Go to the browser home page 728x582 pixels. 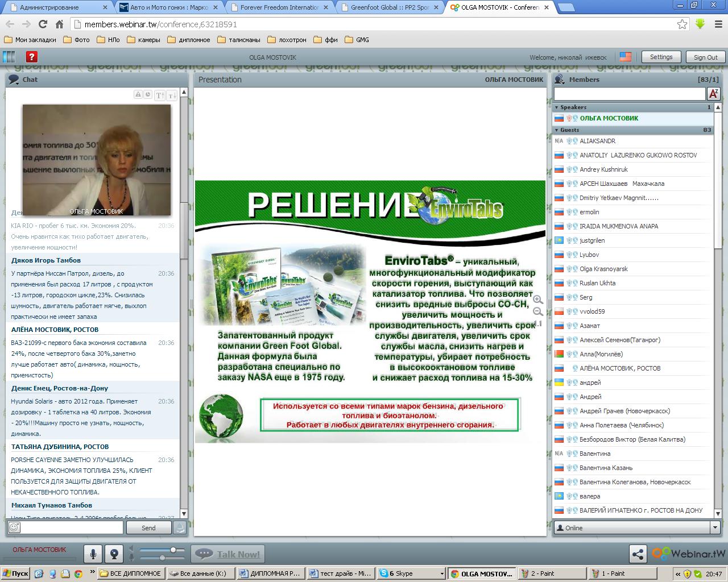point(59,24)
